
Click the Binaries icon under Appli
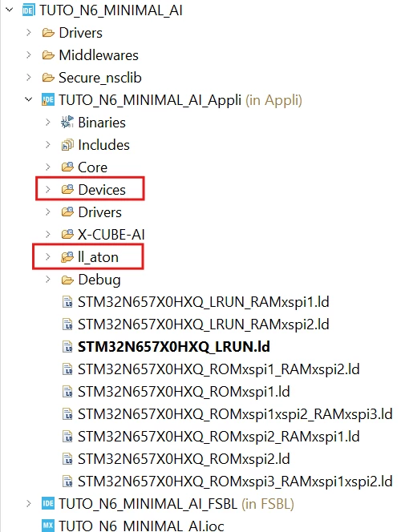point(67,123)
